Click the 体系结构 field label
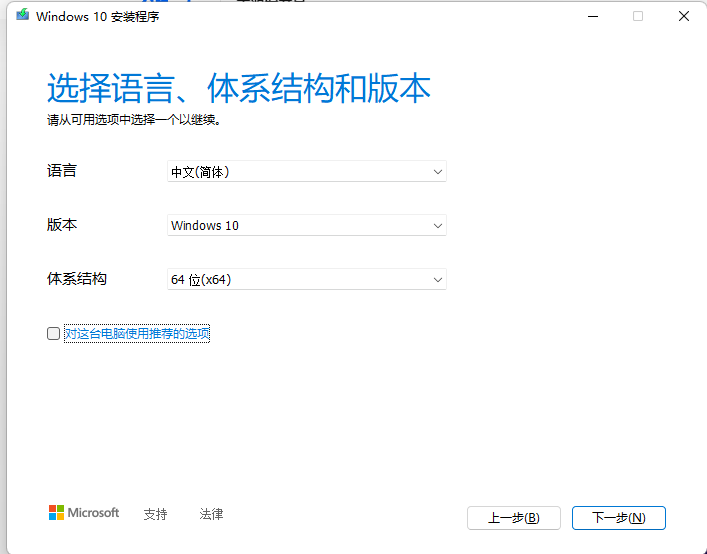This screenshot has width=707, height=554. pyautogui.click(x=77, y=279)
